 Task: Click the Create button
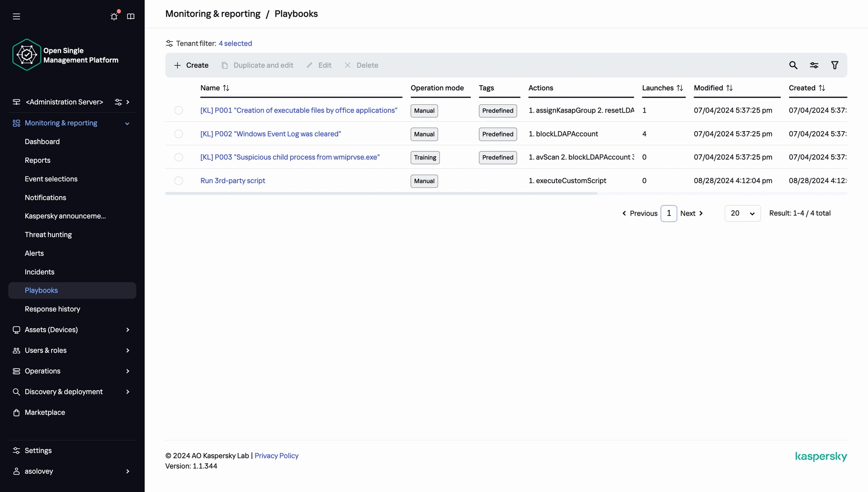point(191,65)
